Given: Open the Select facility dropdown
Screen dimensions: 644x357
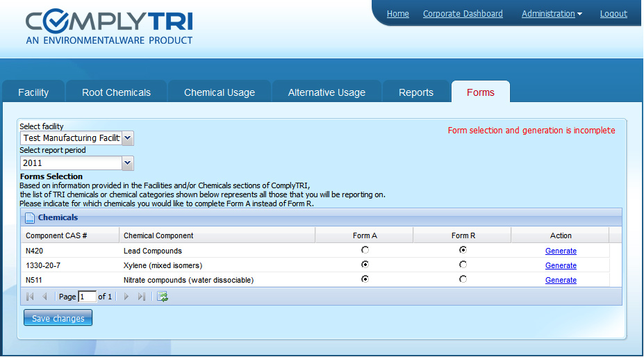Looking at the screenshot, I should (127, 138).
